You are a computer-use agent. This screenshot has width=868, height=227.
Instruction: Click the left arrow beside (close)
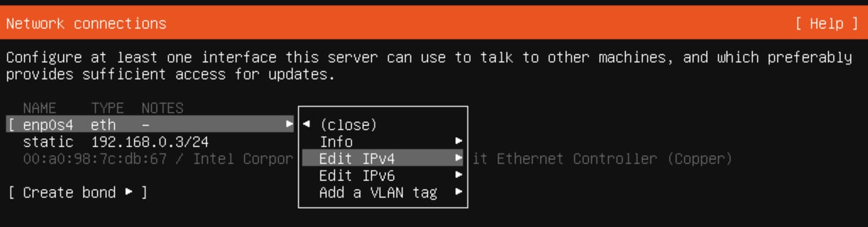tap(306, 125)
